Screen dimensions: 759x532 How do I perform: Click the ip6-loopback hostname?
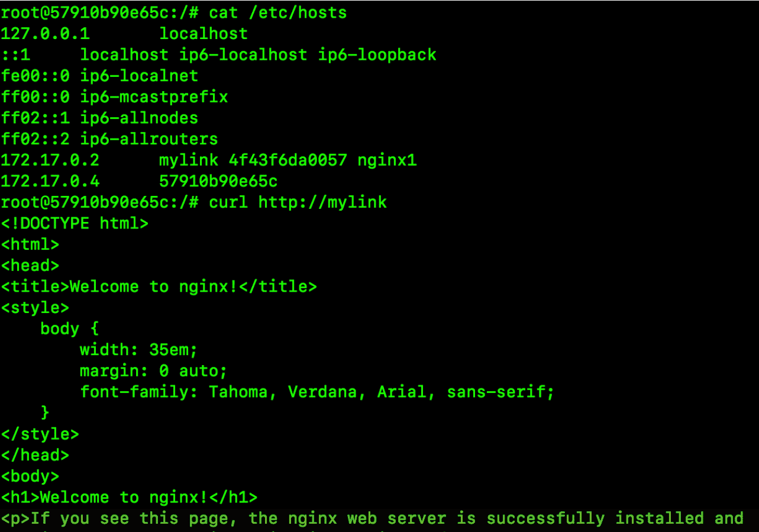tap(377, 55)
